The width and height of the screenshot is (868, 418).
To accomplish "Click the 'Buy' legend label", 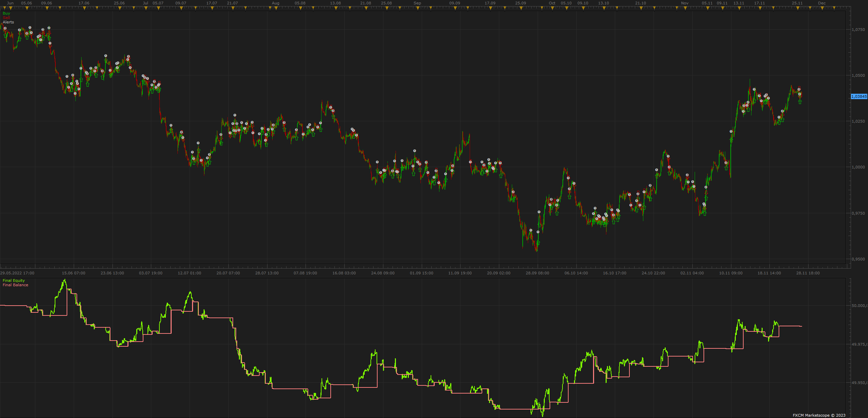I will [6, 13].
